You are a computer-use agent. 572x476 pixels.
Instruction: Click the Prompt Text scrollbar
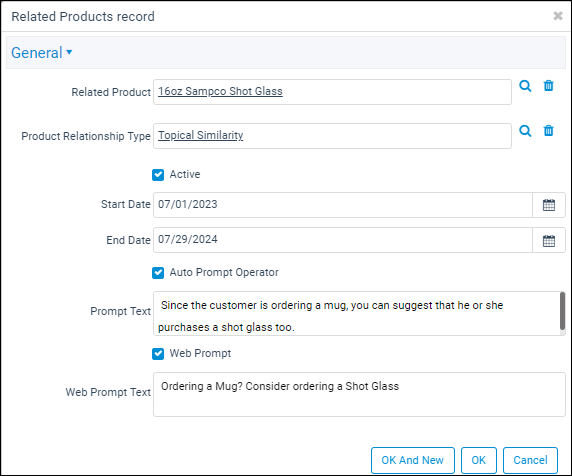(562, 311)
